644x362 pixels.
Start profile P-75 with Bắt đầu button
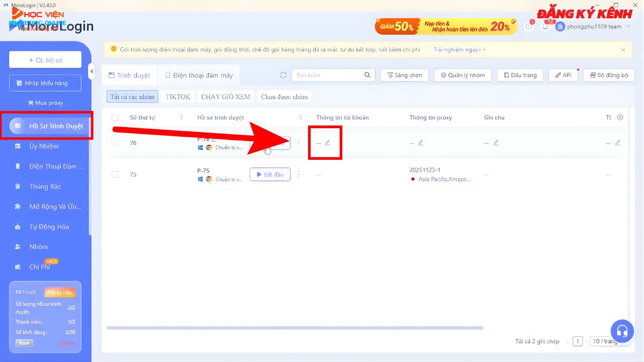[x=269, y=174]
